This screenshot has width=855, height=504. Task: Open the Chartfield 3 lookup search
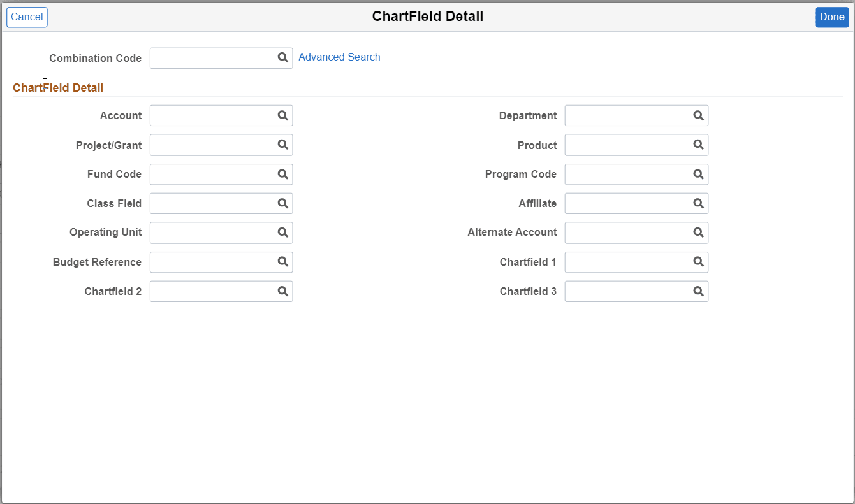click(x=698, y=291)
